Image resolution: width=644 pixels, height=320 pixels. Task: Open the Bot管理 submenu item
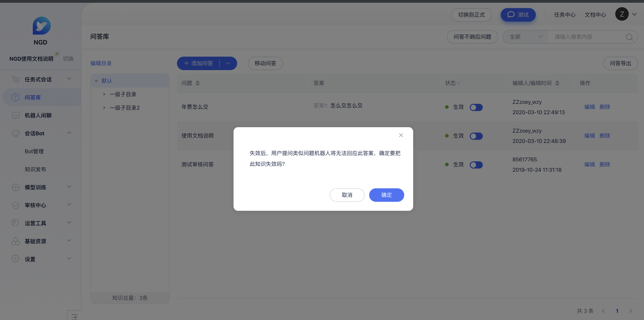point(34,151)
